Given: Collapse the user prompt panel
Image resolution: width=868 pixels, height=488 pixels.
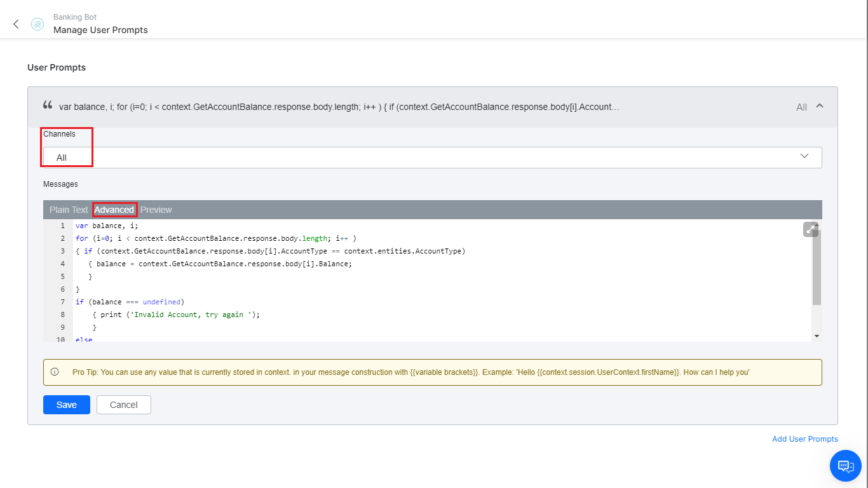Looking at the screenshot, I should 819,106.
